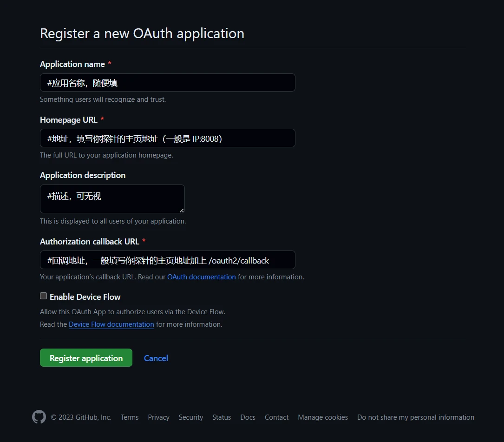
Task: Cancel the OAuth application registration
Action: (x=156, y=358)
